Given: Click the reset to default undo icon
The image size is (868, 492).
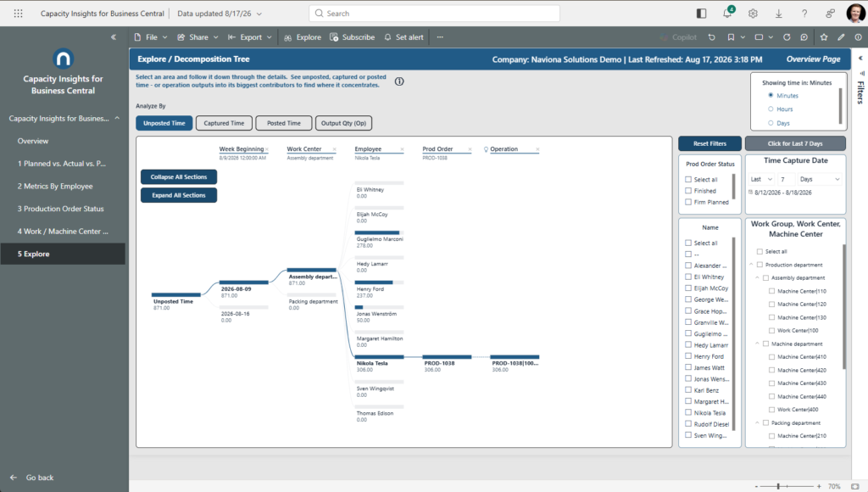Looking at the screenshot, I should point(712,37).
